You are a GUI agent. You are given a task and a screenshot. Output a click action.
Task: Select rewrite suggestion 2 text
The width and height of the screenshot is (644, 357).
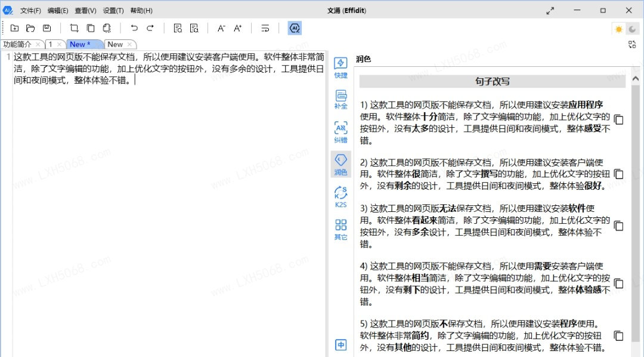point(485,174)
